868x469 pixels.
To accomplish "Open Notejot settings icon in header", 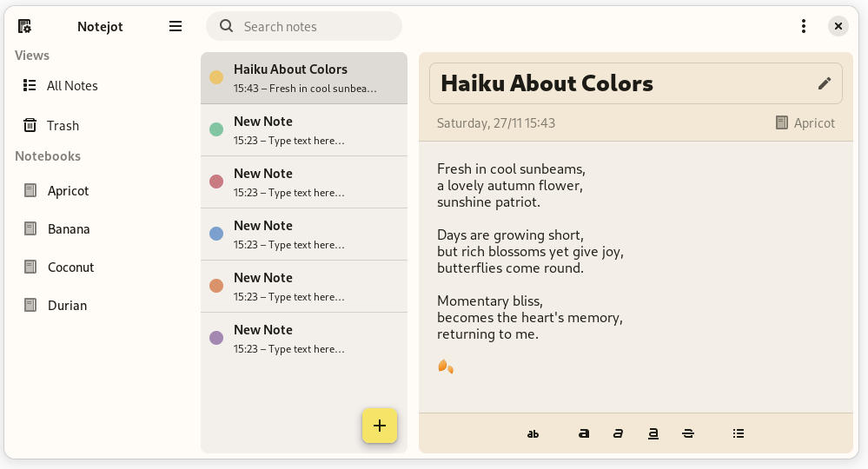I will (x=24, y=26).
